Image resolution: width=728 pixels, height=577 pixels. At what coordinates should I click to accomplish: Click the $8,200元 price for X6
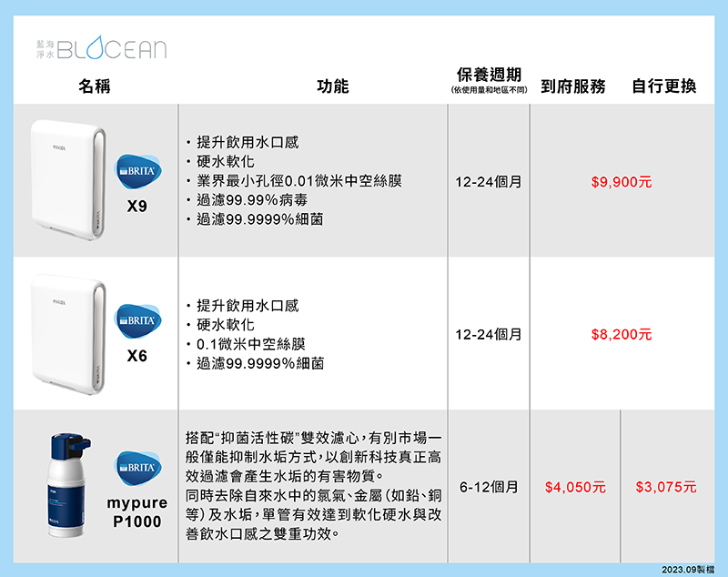pos(622,334)
